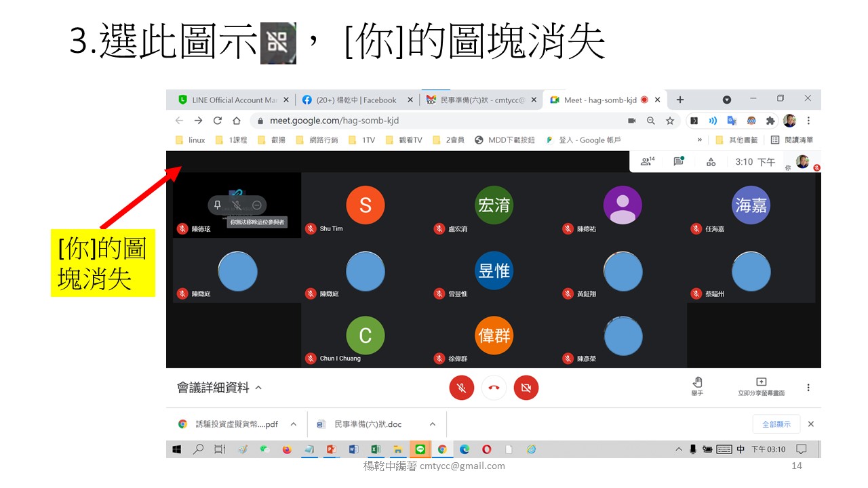Show more bookmarks with chevron
868x488 pixels.
pyautogui.click(x=700, y=140)
